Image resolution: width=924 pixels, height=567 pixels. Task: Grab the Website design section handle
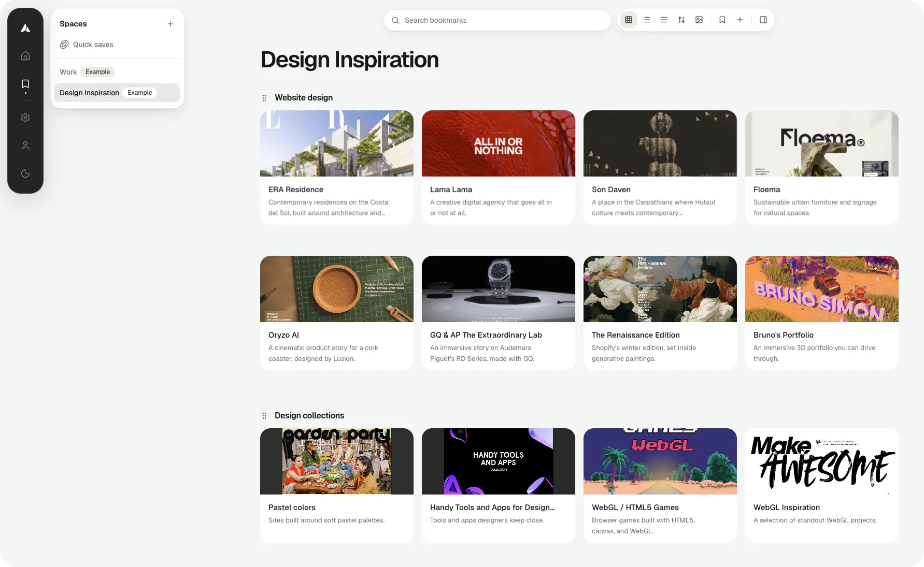[x=264, y=98]
